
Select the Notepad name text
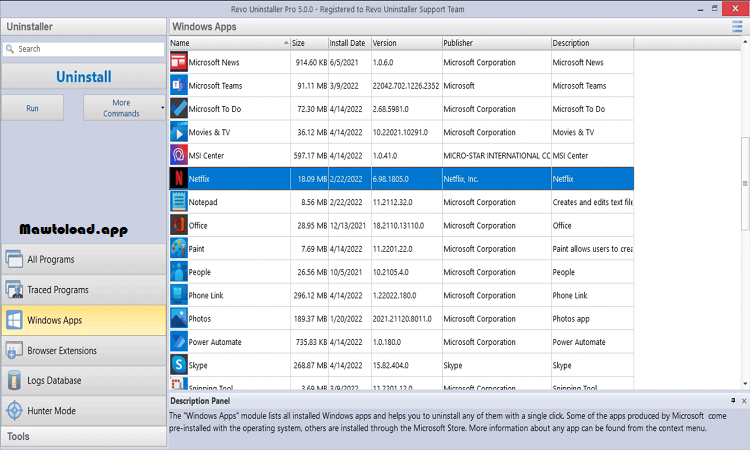pos(203,202)
